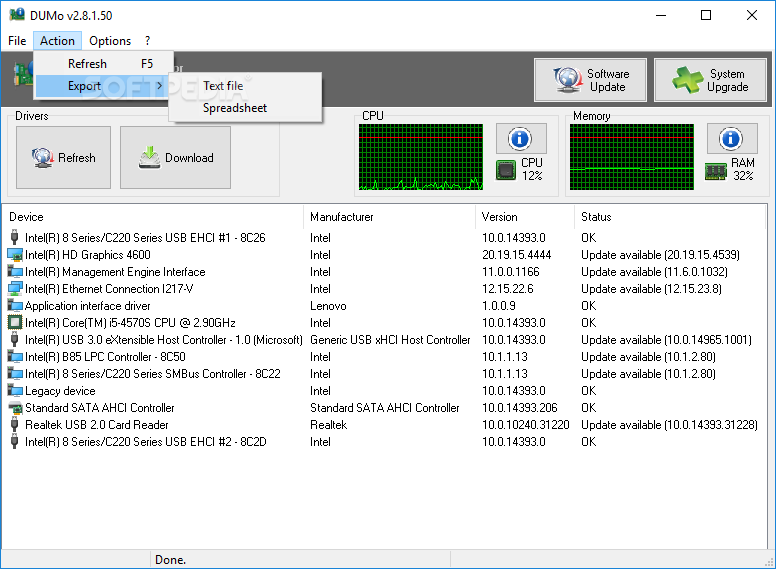
Task: Click version 20.19.15.4444 cell
Action: (x=516, y=255)
